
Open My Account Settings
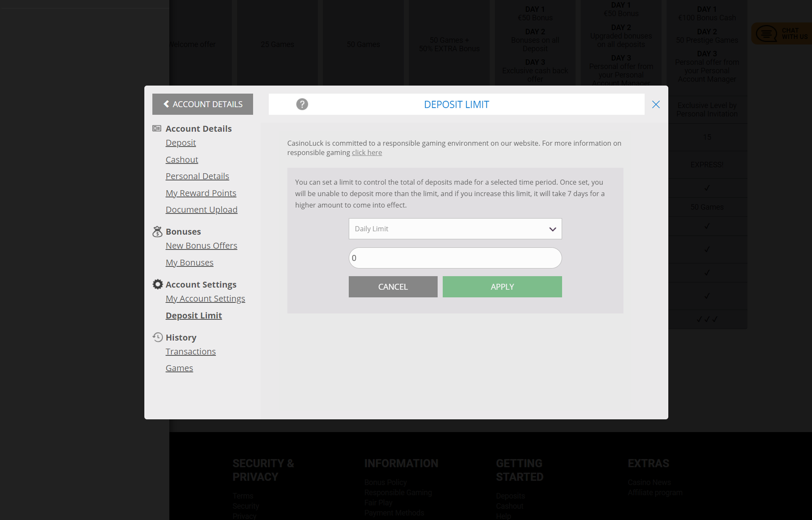[x=205, y=298]
